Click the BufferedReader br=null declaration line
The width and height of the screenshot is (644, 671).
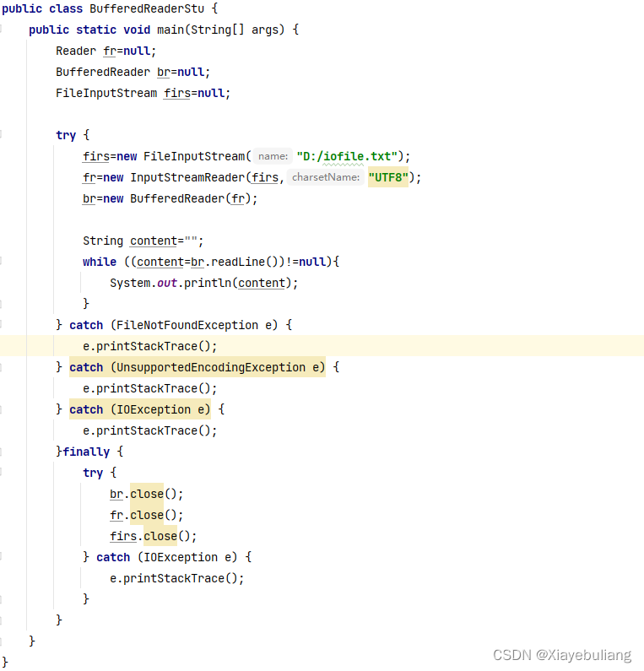(133, 72)
